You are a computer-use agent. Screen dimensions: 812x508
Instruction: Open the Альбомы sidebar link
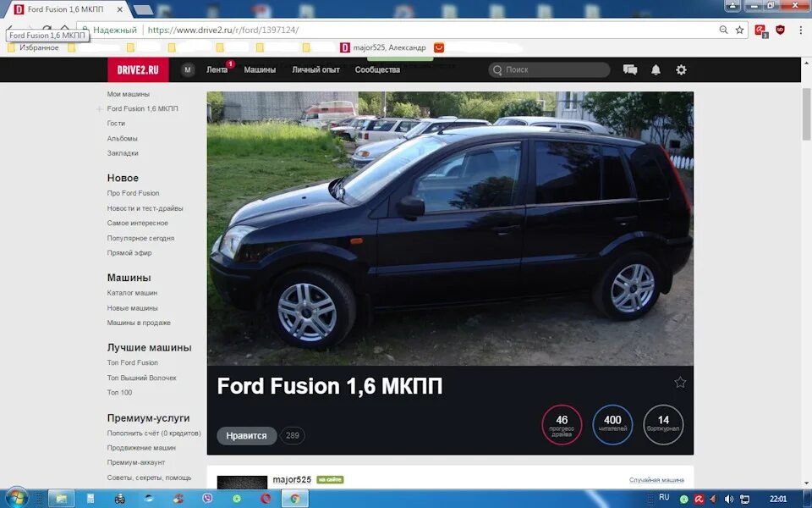122,138
